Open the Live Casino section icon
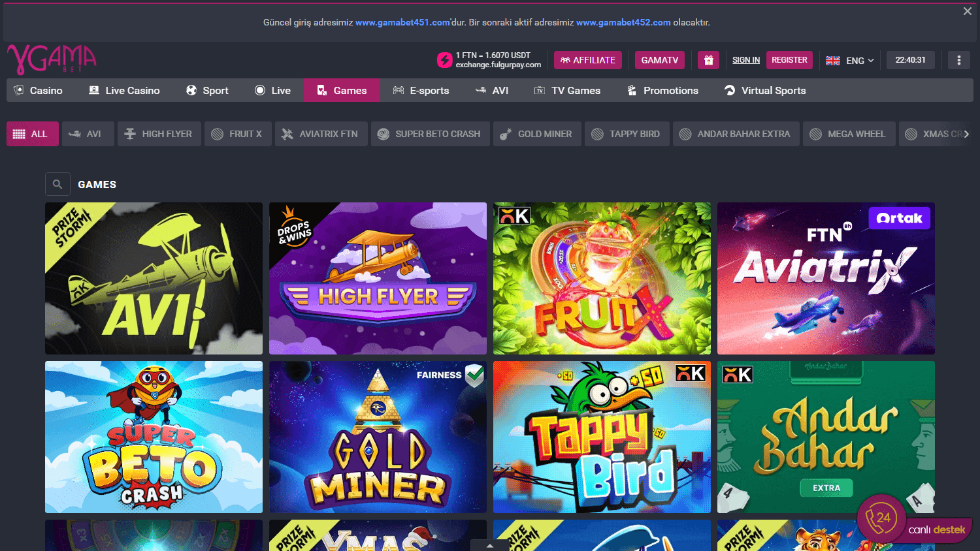Viewport: 980px width, 551px height. click(x=93, y=90)
